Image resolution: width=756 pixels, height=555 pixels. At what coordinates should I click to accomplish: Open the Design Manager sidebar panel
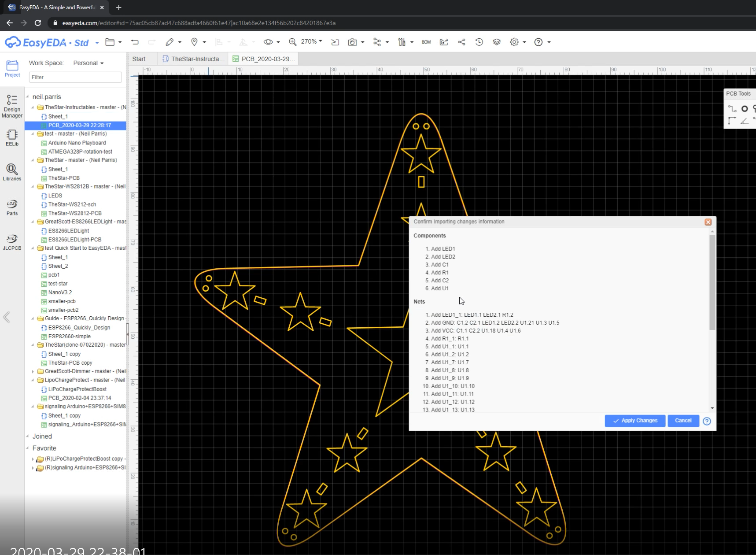click(12, 105)
